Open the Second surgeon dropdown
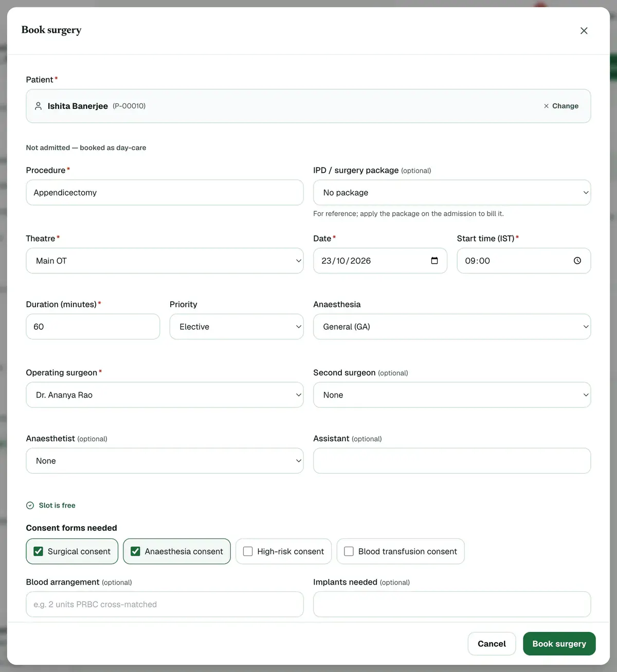This screenshot has height=672, width=617. (452, 395)
